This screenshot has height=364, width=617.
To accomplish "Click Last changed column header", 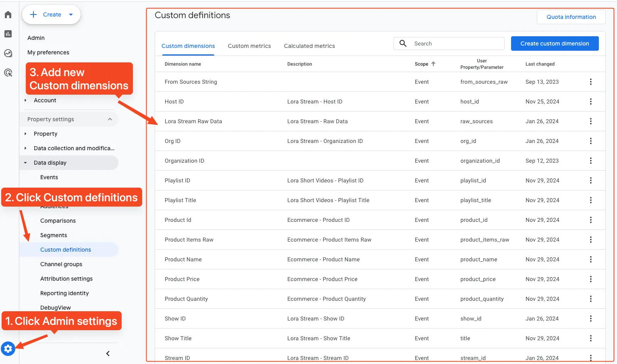I will point(540,64).
